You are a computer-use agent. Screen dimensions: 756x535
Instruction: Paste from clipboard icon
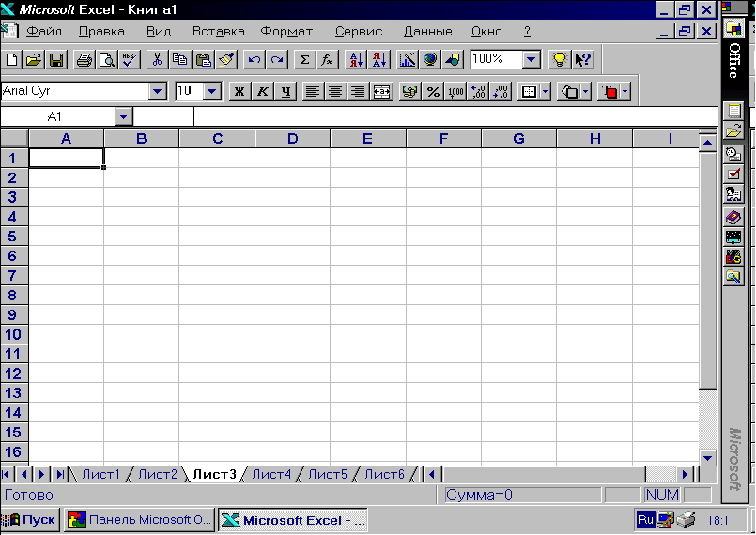[204, 60]
